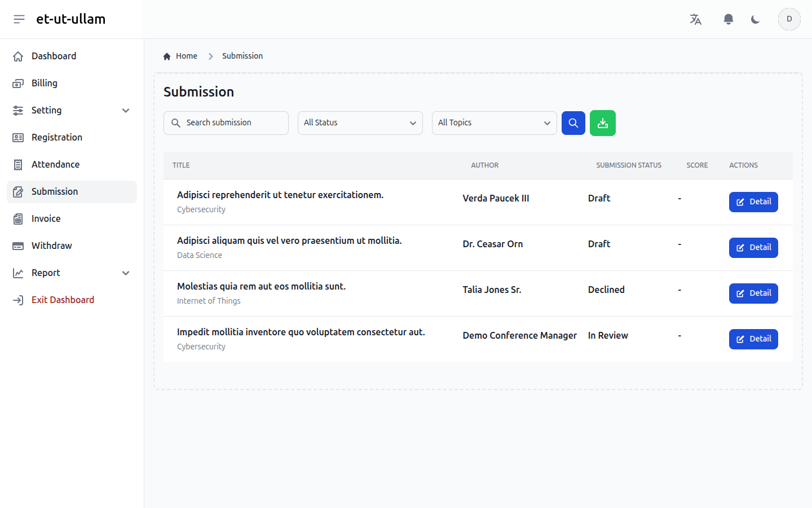
Task: Open the All Status dropdown
Action: point(360,123)
